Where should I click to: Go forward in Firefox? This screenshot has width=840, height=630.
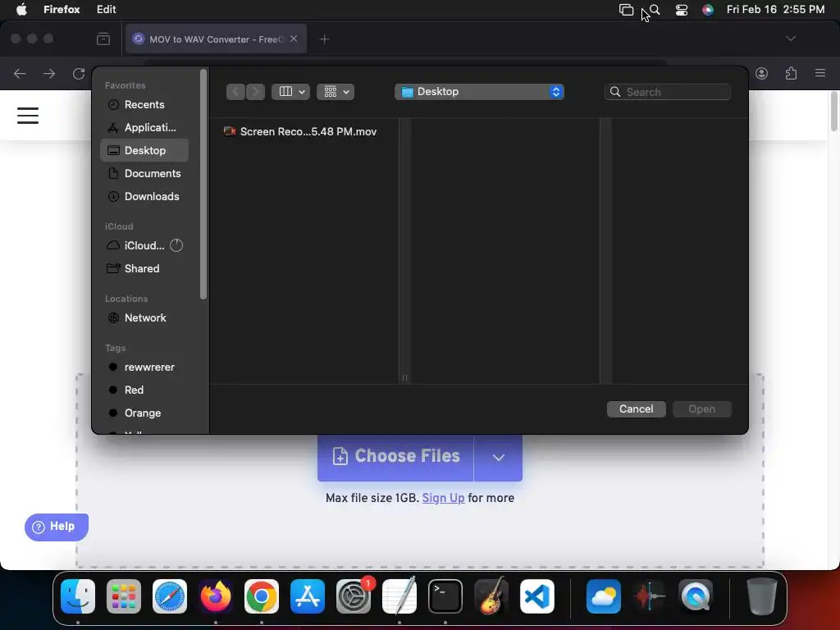coord(49,73)
